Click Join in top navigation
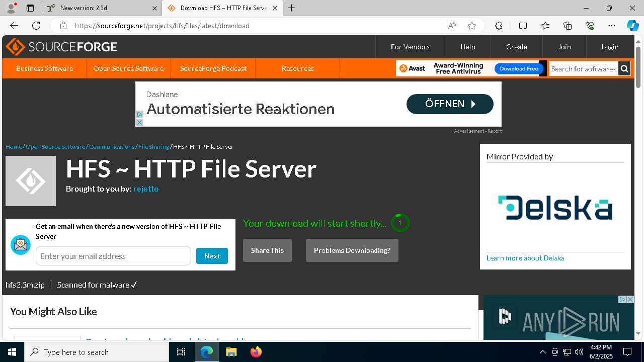The width and height of the screenshot is (644, 362). pyautogui.click(x=564, y=47)
